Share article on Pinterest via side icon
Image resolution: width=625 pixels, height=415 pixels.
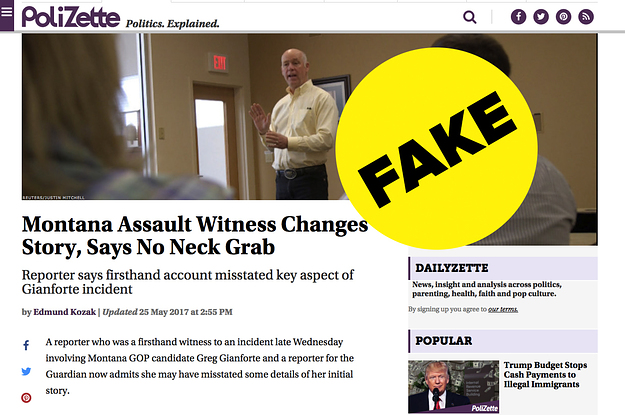26,397
